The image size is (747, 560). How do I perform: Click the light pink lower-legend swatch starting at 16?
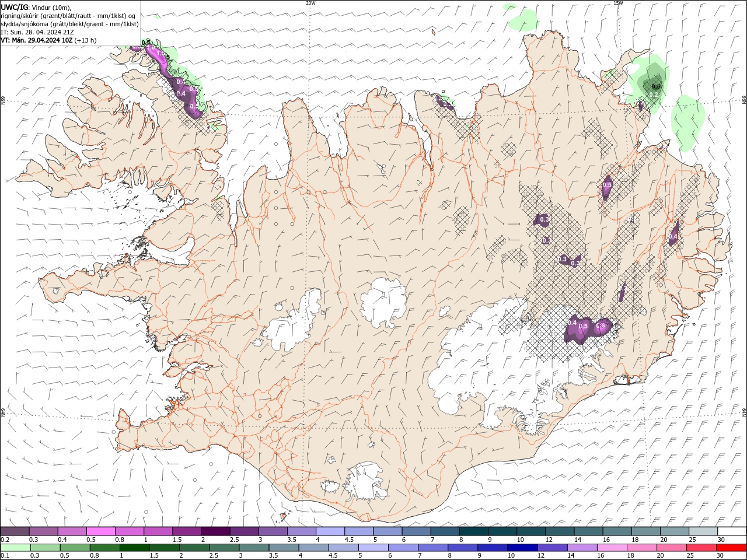pyautogui.click(x=613, y=548)
